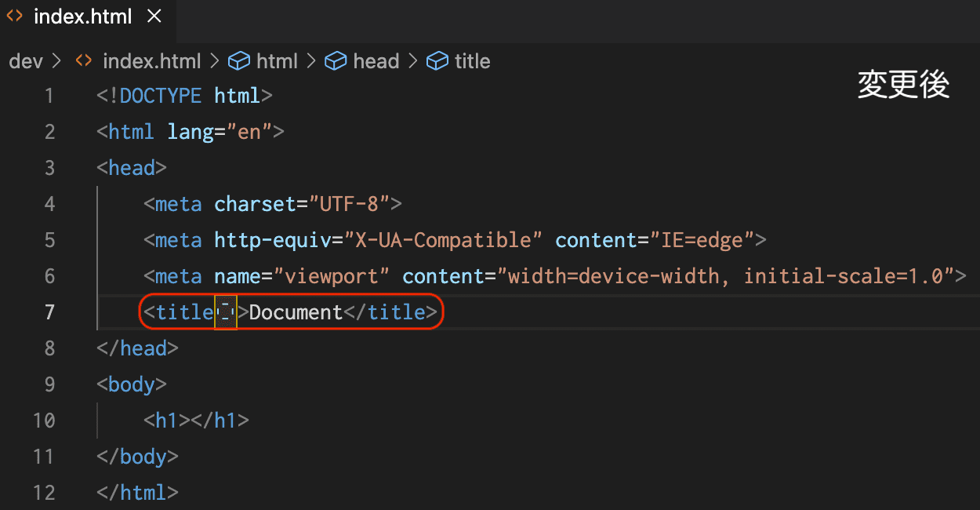The width and height of the screenshot is (980, 510).
Task: Click the cube icon beside title breadcrumb
Action: [x=437, y=61]
